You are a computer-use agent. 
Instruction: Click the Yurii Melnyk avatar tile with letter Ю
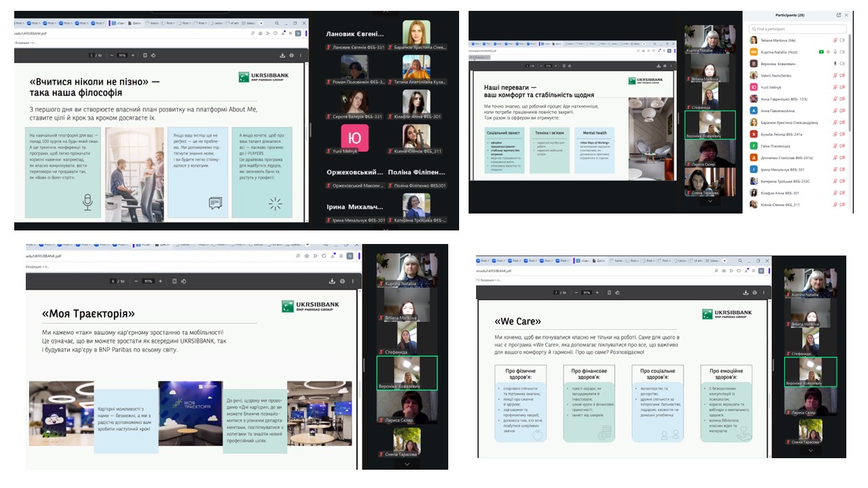(x=354, y=134)
